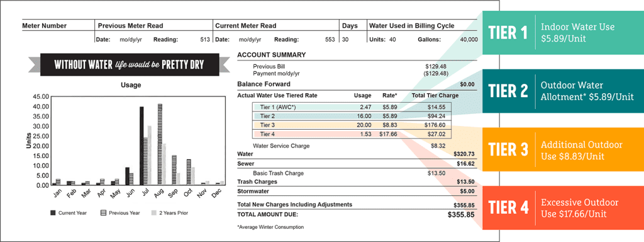Click the Tier 4 excessive outdoor use banner
Image resolution: width=644 pixels, height=242 pixels.
click(x=563, y=208)
